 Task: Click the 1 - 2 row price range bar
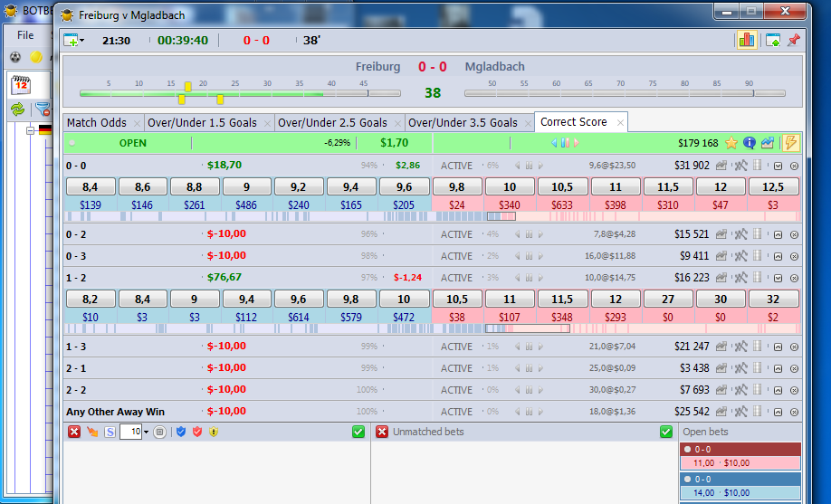[x=432, y=328]
